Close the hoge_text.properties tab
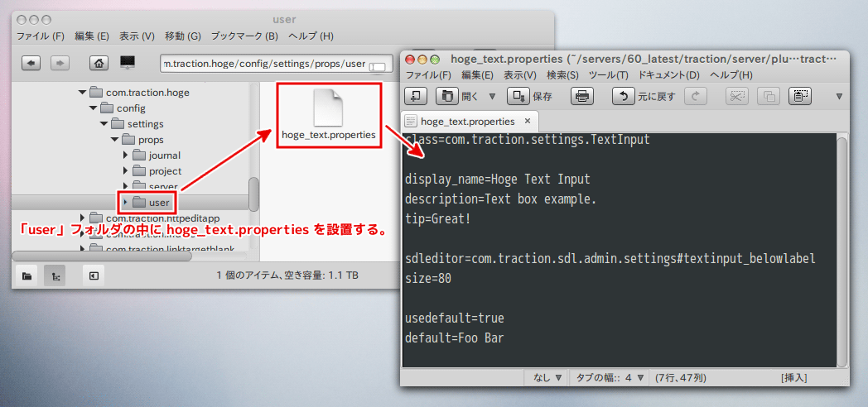868x407 pixels. (527, 121)
